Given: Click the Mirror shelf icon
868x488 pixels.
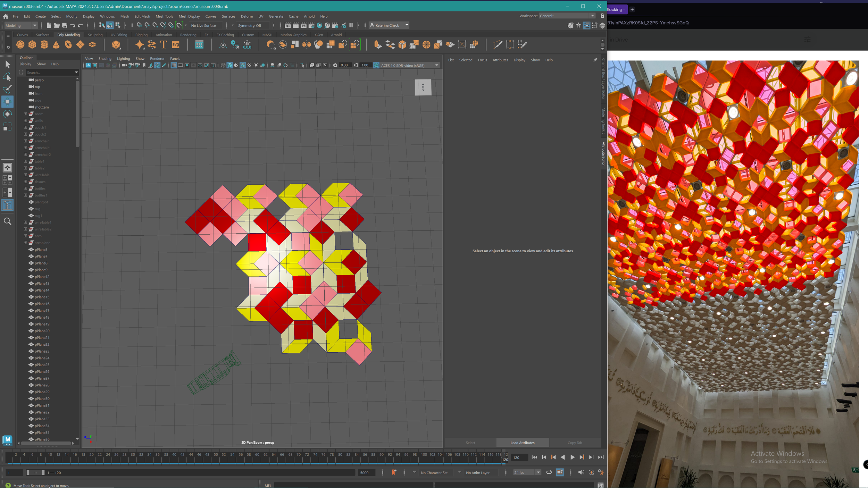Looking at the screenshot, I should [x=307, y=44].
